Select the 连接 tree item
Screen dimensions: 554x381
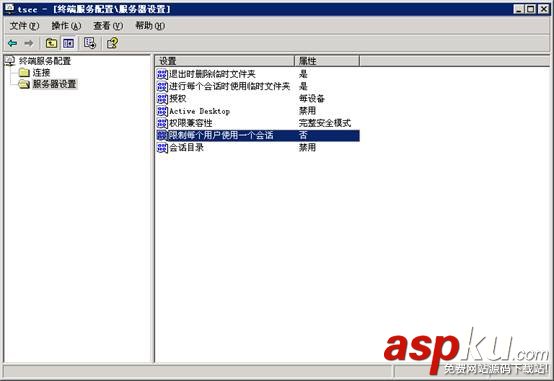coord(41,72)
